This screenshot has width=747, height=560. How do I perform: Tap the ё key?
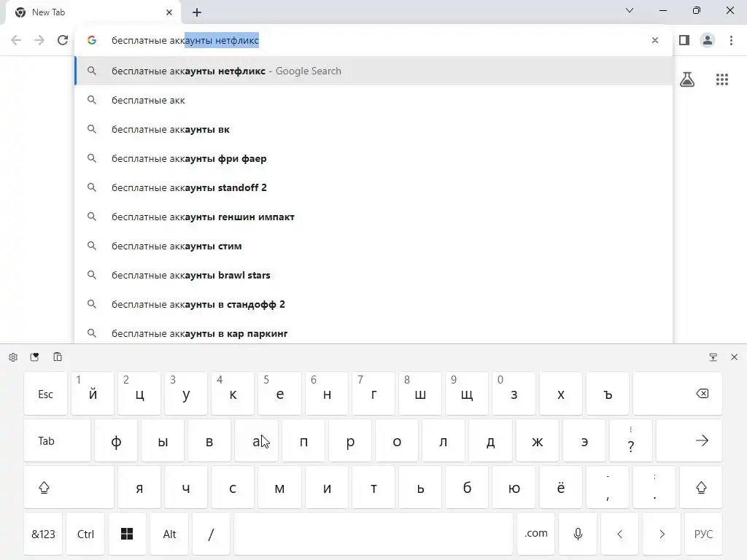point(561,488)
